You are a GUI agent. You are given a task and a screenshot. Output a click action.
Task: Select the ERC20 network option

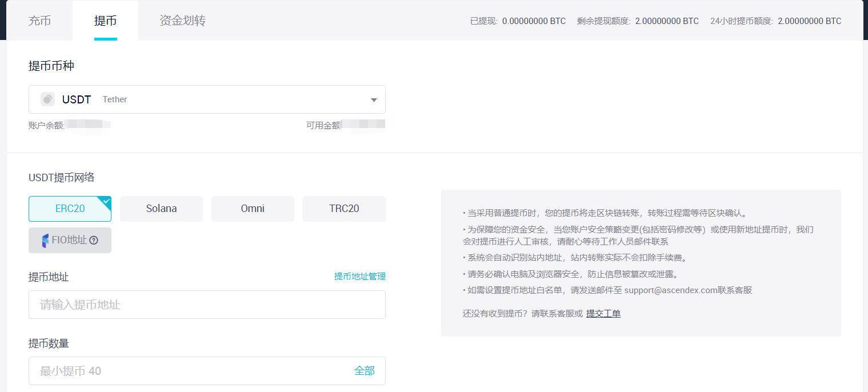(x=70, y=209)
